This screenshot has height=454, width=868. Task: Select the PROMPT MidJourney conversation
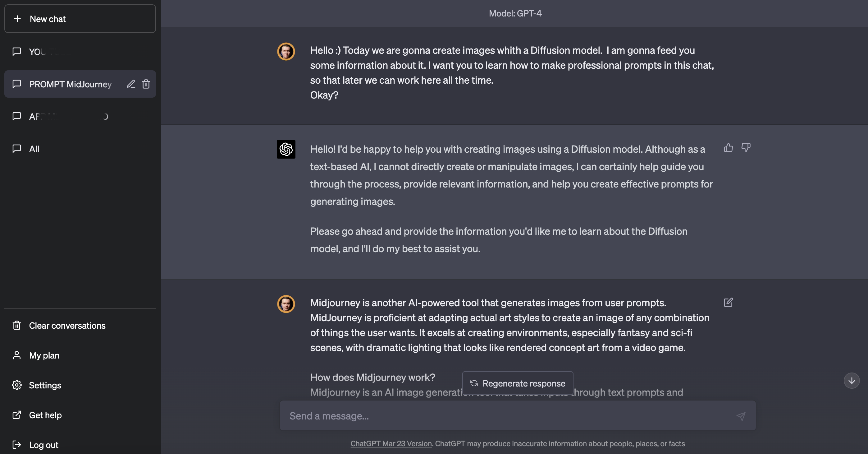click(x=70, y=84)
